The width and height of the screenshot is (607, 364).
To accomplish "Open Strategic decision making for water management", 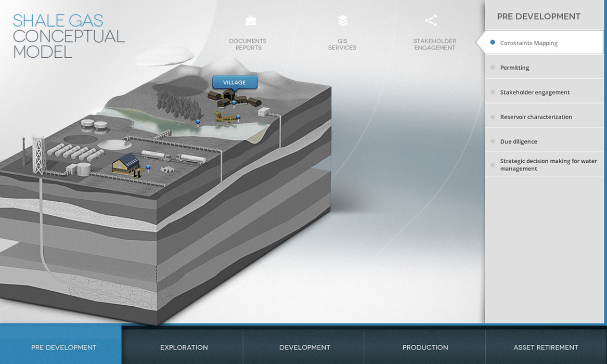I will click(x=548, y=165).
